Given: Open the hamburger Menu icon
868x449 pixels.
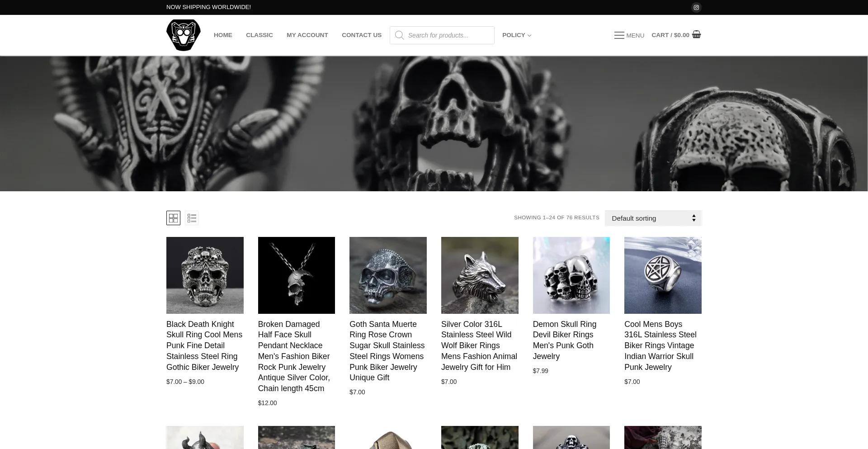Looking at the screenshot, I should click(619, 35).
